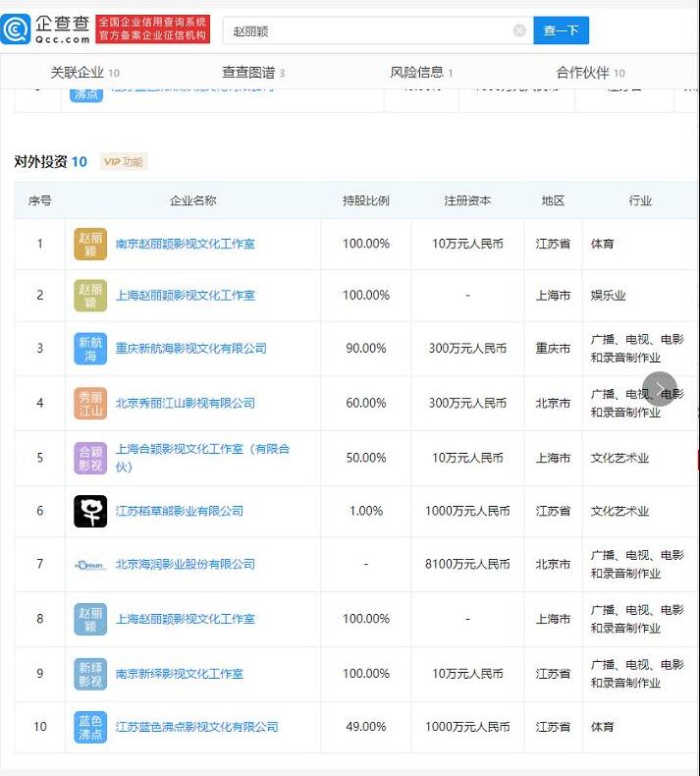This screenshot has height=776, width=700.
Task: Click the 50.00% shareholding cell
Action: tap(366, 458)
